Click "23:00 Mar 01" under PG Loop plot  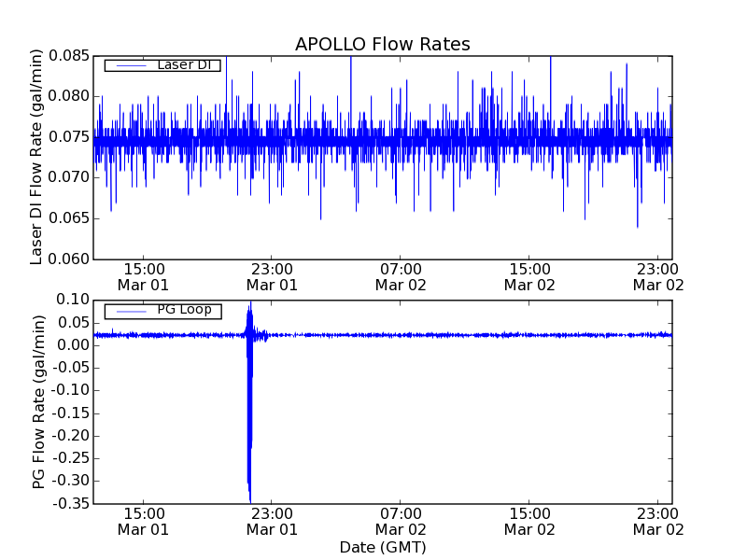(272, 522)
